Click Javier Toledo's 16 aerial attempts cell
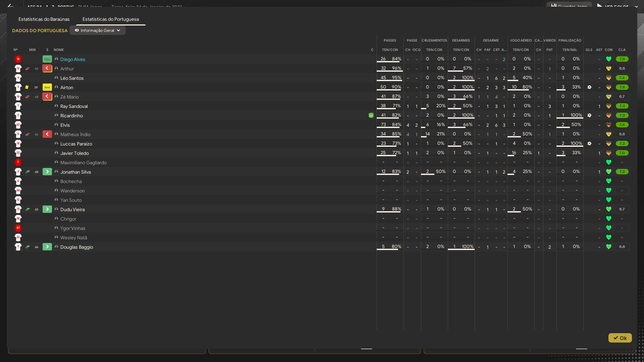 [x=514, y=153]
